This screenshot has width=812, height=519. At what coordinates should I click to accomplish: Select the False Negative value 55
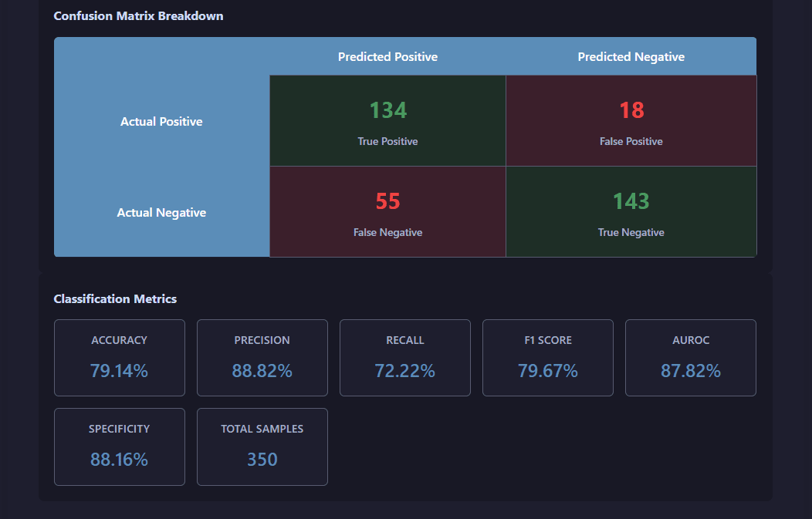pos(388,201)
